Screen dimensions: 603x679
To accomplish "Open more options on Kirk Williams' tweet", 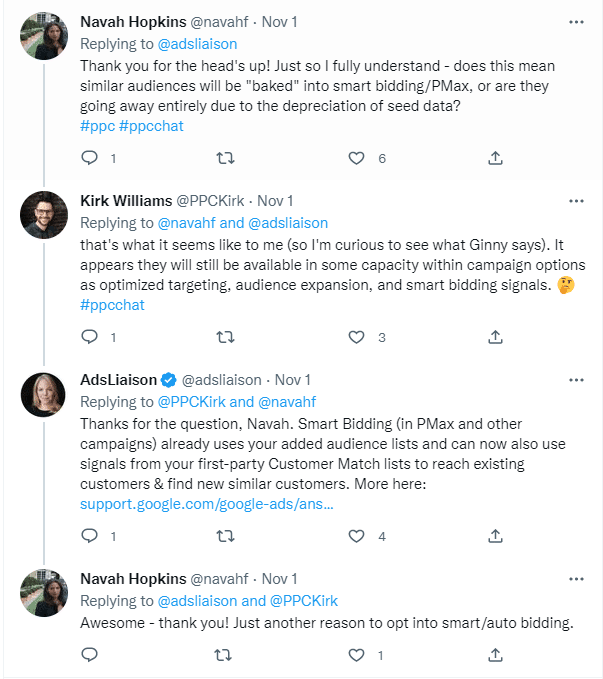I will 576,200.
